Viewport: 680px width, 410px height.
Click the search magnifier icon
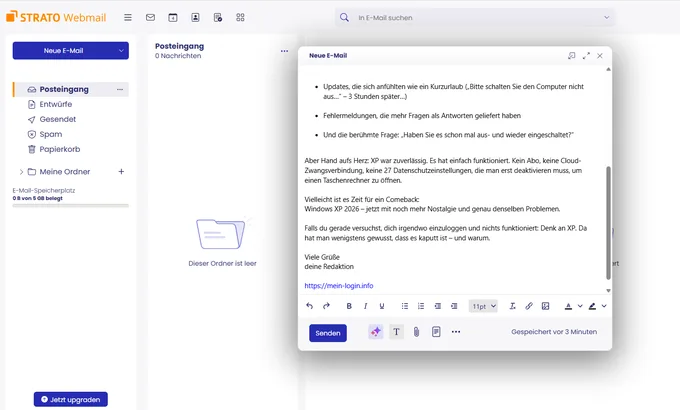click(x=344, y=17)
